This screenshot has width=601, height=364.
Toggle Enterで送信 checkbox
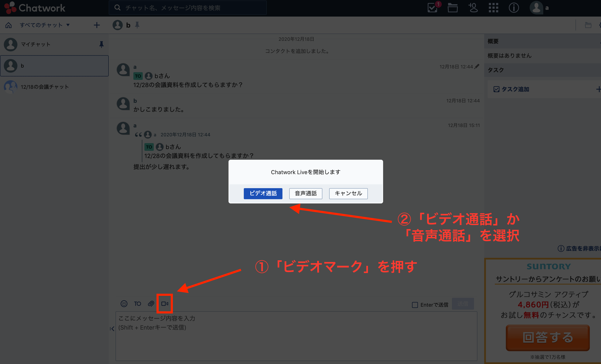[415, 305]
